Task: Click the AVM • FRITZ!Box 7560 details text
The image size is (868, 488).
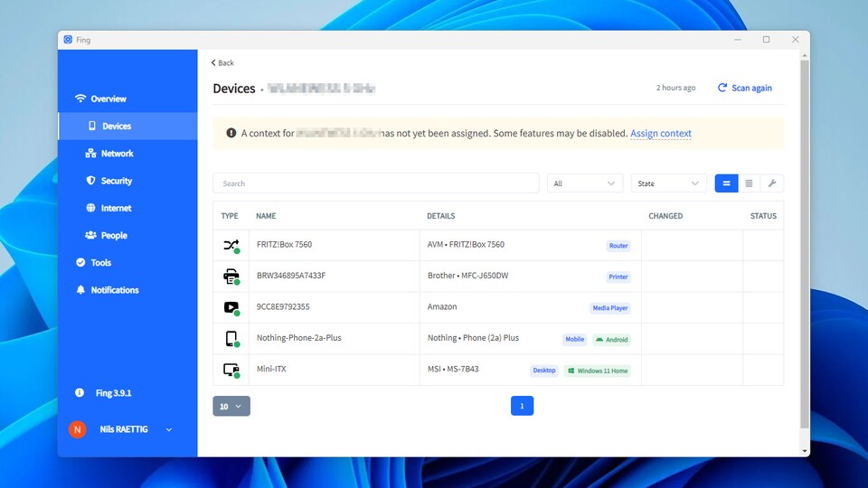Action: pos(466,244)
